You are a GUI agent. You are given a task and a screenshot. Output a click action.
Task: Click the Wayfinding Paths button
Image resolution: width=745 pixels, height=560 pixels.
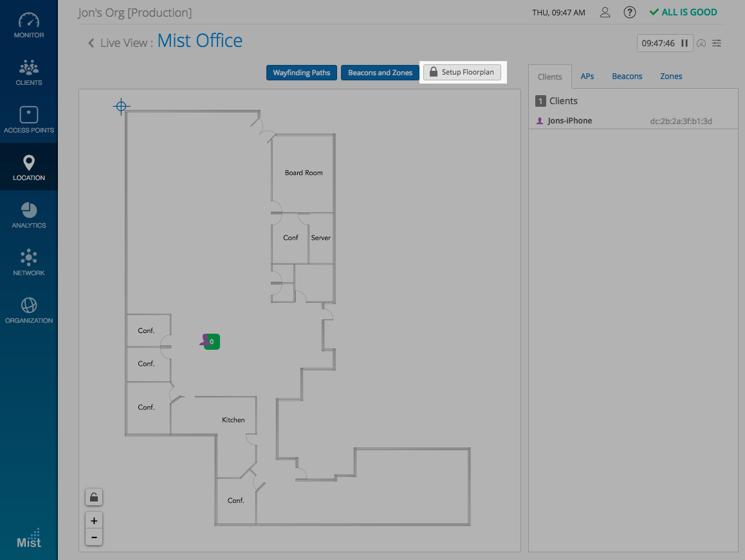pyautogui.click(x=302, y=73)
